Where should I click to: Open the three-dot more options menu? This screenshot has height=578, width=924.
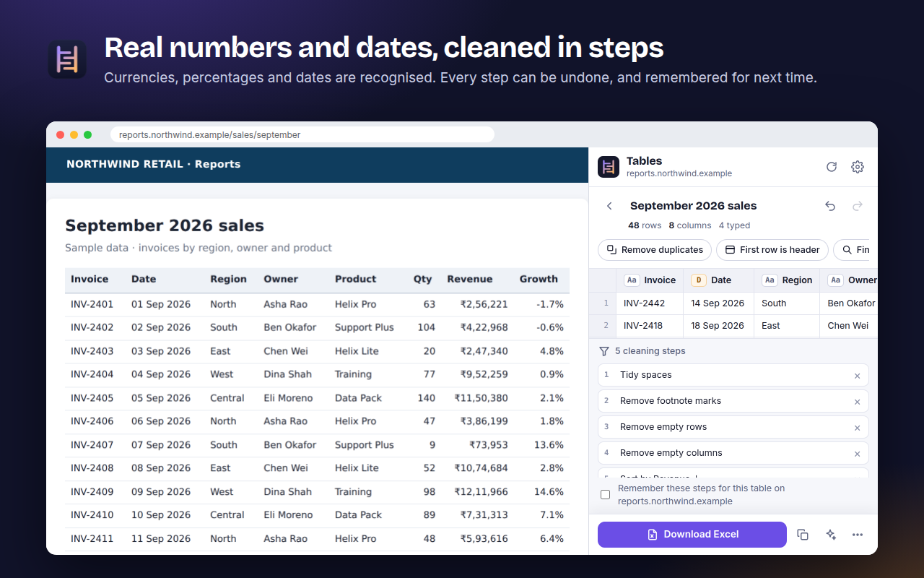tap(858, 535)
